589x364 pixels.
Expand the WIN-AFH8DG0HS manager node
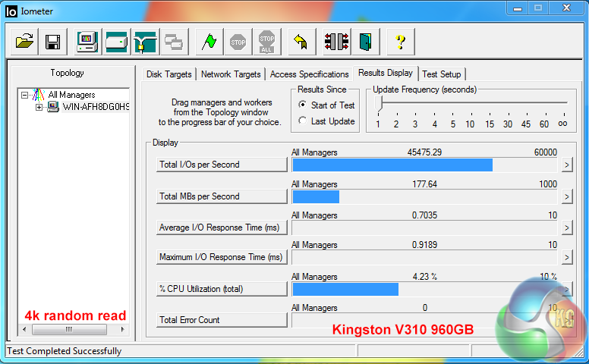39,108
